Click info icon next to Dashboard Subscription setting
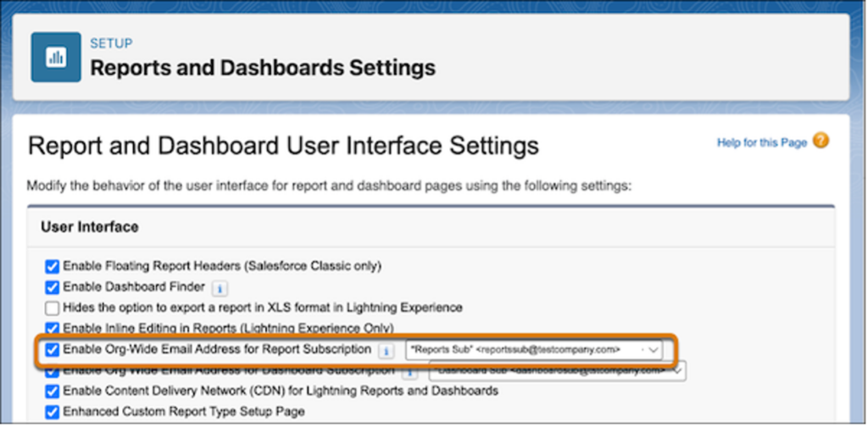Viewport: 868px width, 427px height. [x=409, y=372]
